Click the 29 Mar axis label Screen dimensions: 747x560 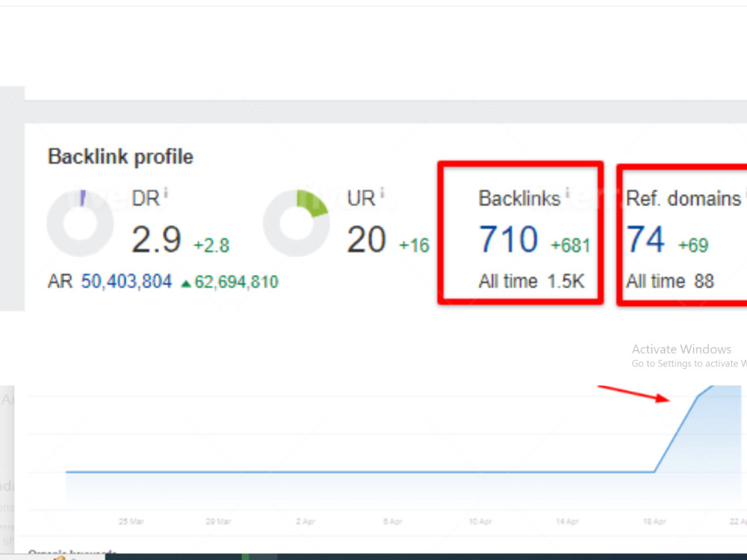point(218,521)
